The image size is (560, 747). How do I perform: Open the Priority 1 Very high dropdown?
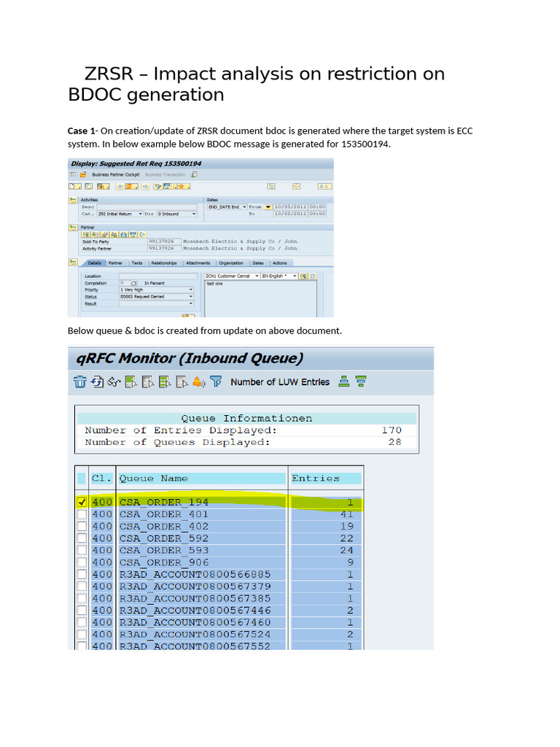click(x=156, y=290)
